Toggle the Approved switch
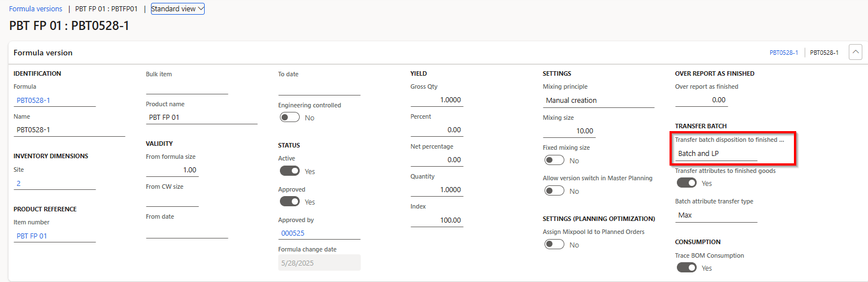Screen dimensions: 868x282 click(290, 201)
